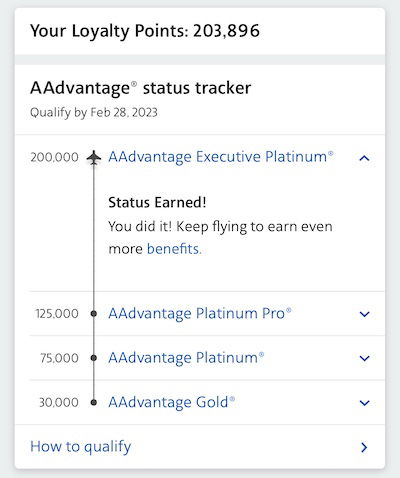Click the AAdvantage status tracker title
This screenshot has width=400, height=478.
pos(140,88)
